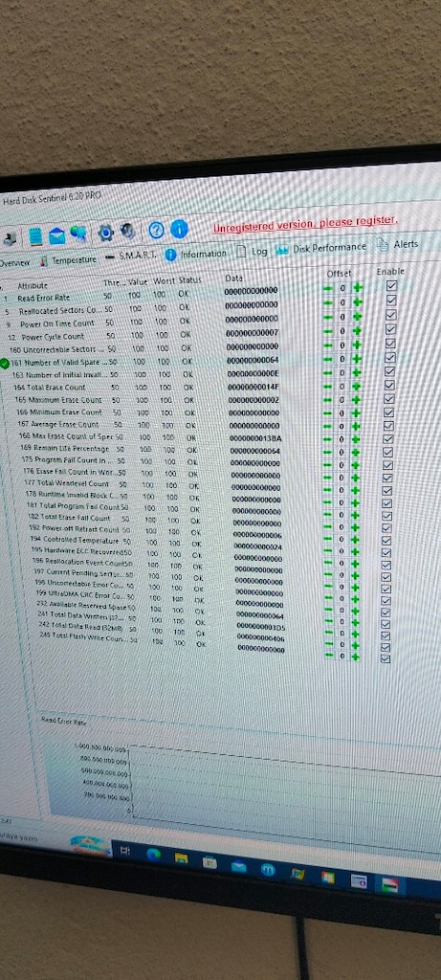Increase offset for Maximum Erase Count
Screen dimensions: 441x980
point(357,399)
